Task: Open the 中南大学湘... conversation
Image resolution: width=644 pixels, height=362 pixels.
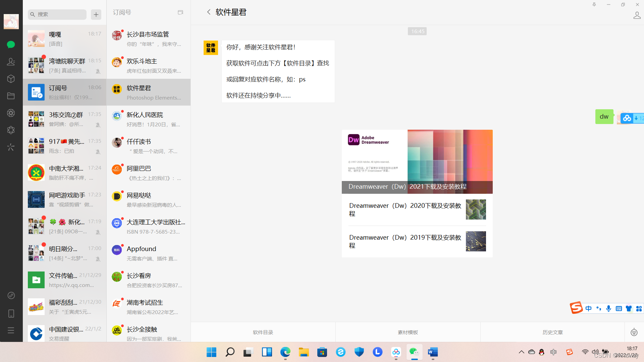Action: click(x=65, y=173)
